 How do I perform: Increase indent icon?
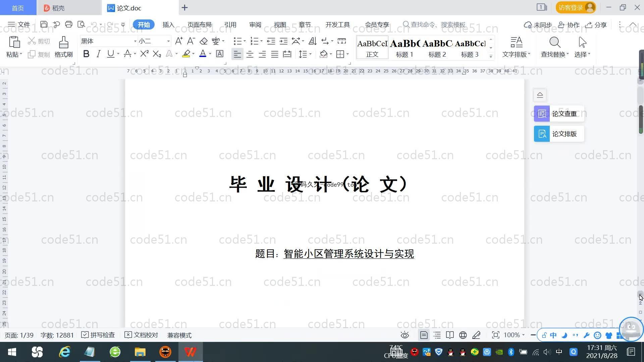[283, 41]
